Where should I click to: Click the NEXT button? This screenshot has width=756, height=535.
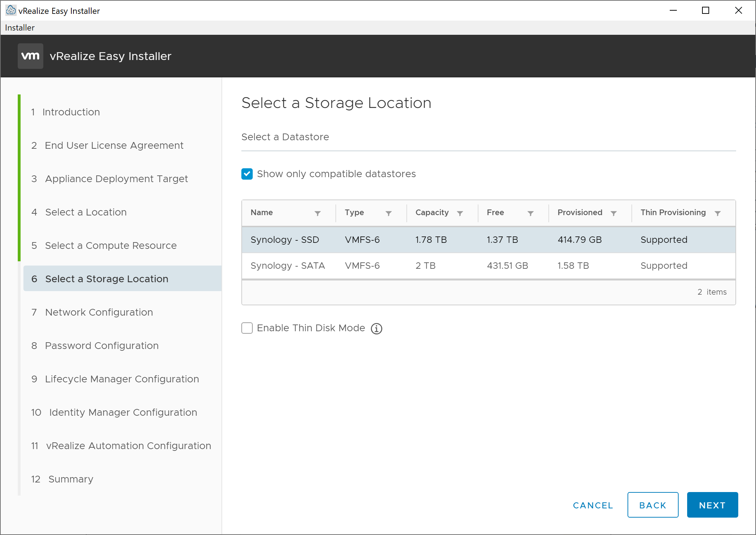pos(712,505)
